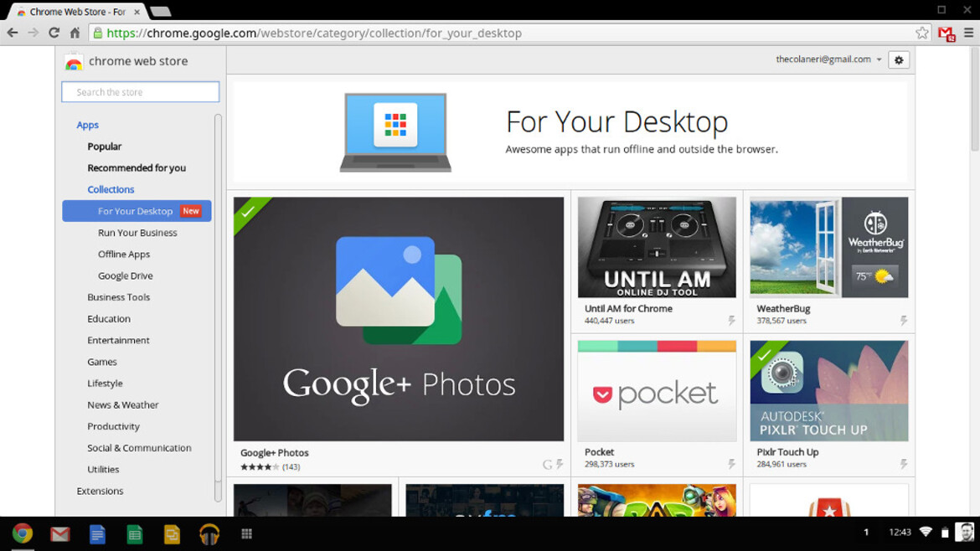Open the Google Drive collection
The width and height of the screenshot is (980, 551).
tap(125, 275)
